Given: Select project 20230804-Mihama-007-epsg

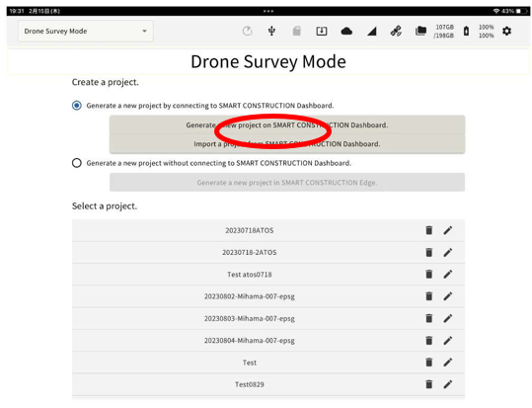Looking at the screenshot, I should click(250, 341).
